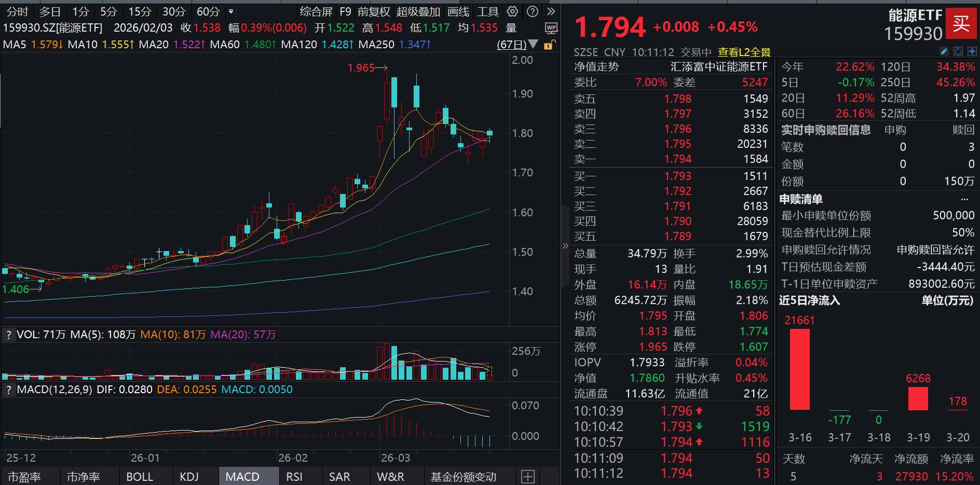Click the plus icon to add to watchlist
Viewport: 980px width, 485px height.
point(972,51)
